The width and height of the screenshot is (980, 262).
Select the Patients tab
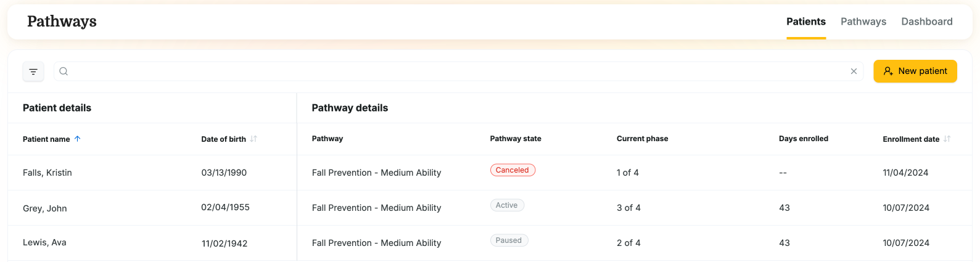click(805, 22)
